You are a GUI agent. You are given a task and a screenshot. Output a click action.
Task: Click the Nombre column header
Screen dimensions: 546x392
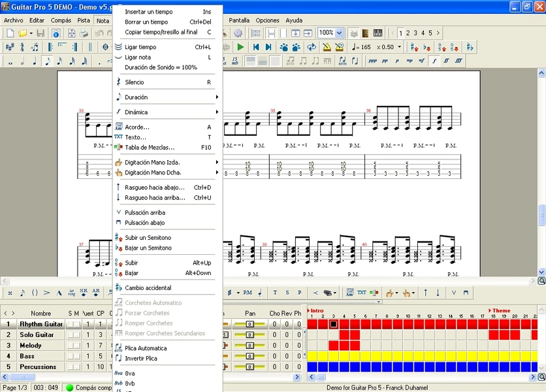[x=40, y=314]
